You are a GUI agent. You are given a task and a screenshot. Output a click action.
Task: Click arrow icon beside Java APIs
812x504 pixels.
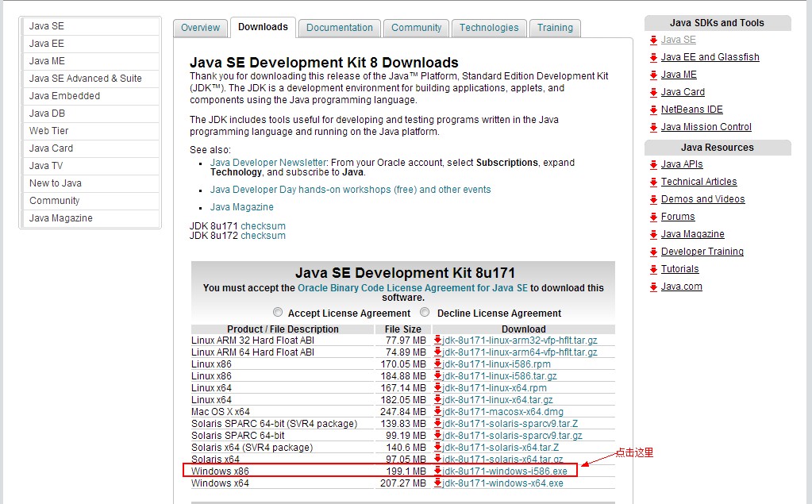click(x=653, y=165)
